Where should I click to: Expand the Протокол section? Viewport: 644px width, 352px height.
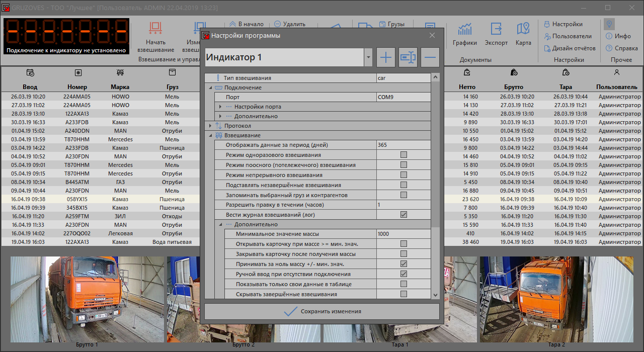(210, 126)
